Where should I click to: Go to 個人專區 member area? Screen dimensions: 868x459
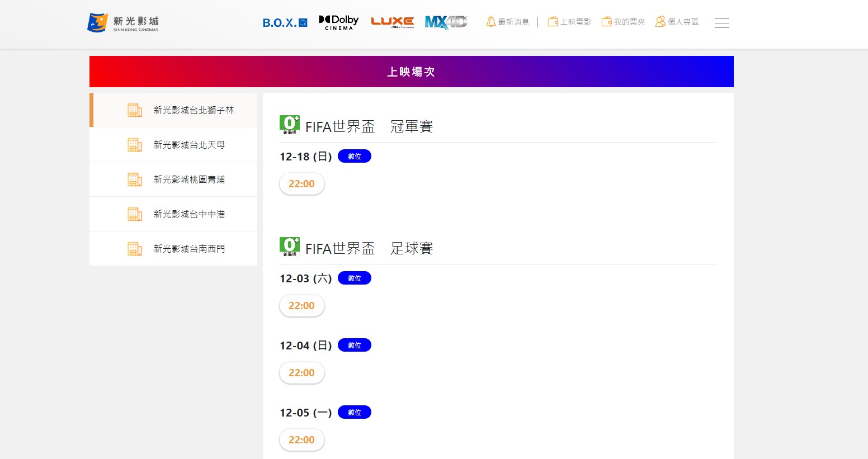tap(677, 22)
